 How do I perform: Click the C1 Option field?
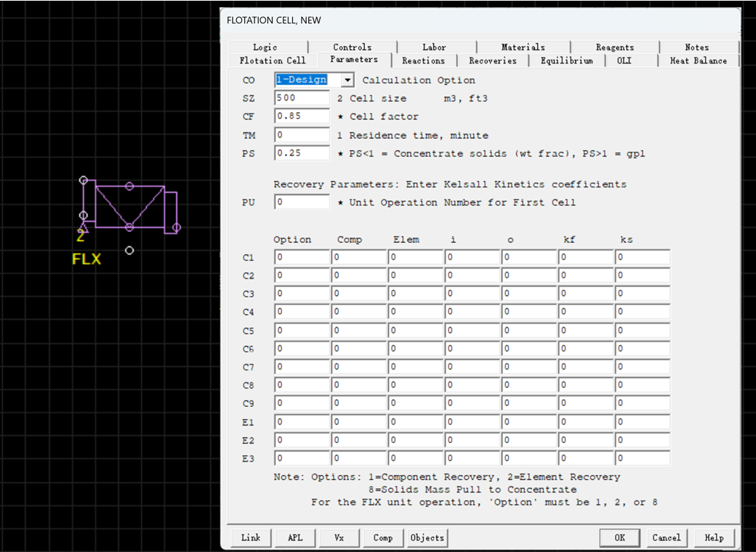pyautogui.click(x=302, y=257)
